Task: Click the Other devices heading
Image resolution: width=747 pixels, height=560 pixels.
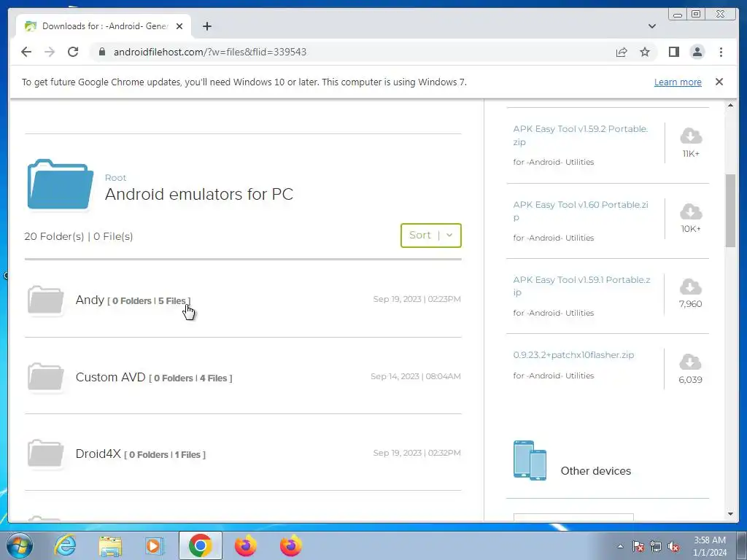Action: (x=595, y=471)
